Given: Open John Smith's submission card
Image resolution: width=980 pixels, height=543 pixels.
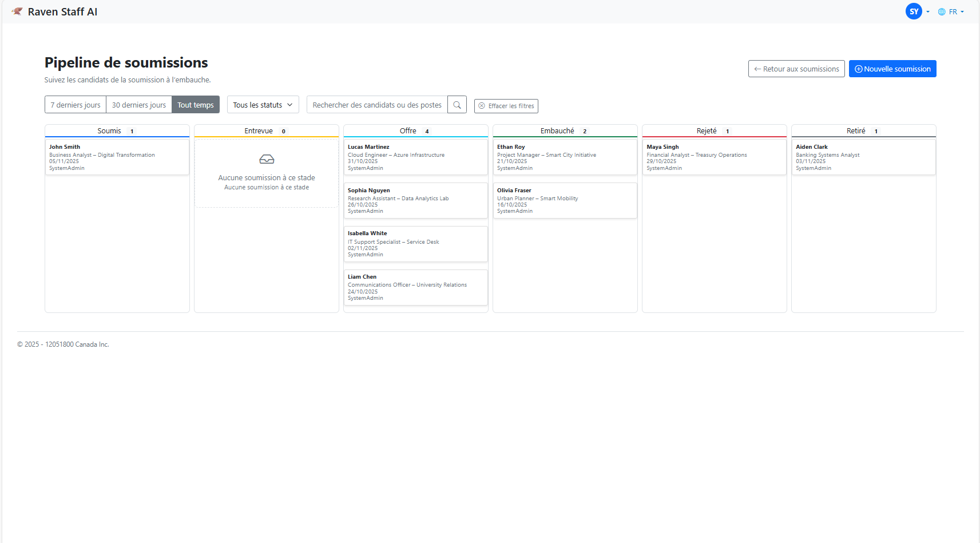Looking at the screenshot, I should [117, 157].
